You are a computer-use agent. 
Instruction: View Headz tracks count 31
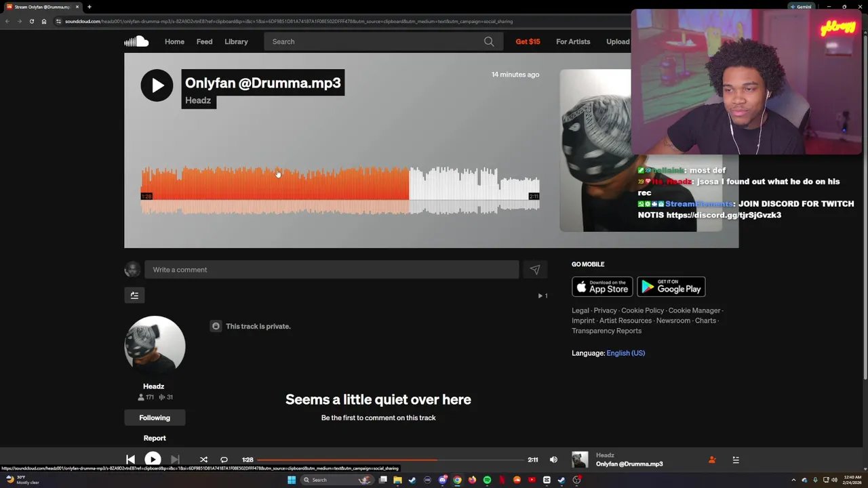tap(165, 397)
